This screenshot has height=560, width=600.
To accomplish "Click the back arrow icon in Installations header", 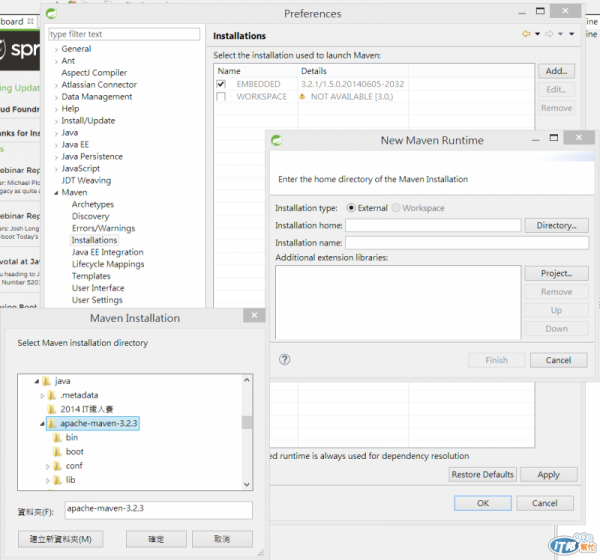I will pos(527,34).
